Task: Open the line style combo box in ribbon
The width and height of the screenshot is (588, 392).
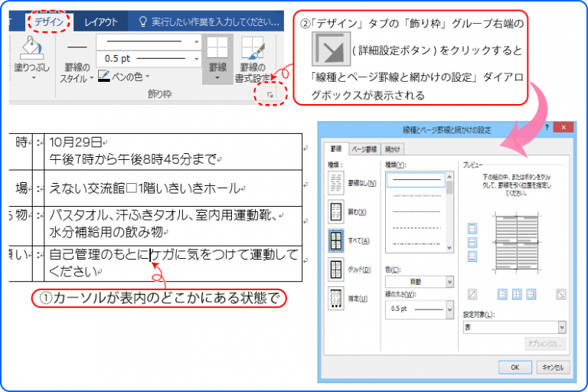Action: point(149,42)
